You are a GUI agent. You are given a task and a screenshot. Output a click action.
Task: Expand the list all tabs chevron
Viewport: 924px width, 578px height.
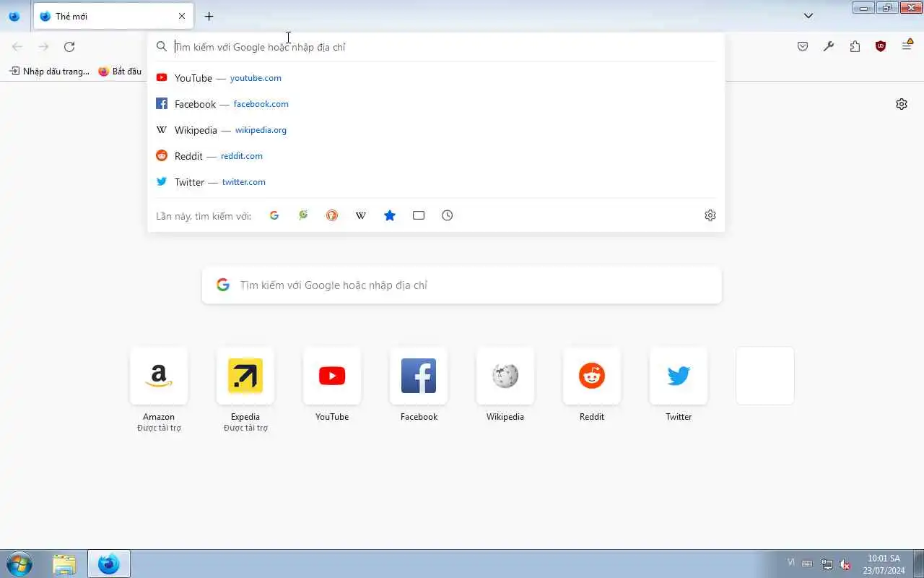[808, 16]
